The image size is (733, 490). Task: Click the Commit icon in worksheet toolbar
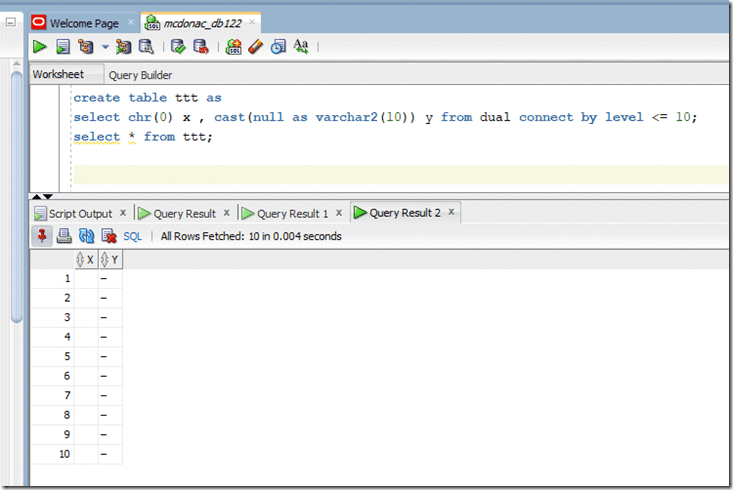(178, 46)
